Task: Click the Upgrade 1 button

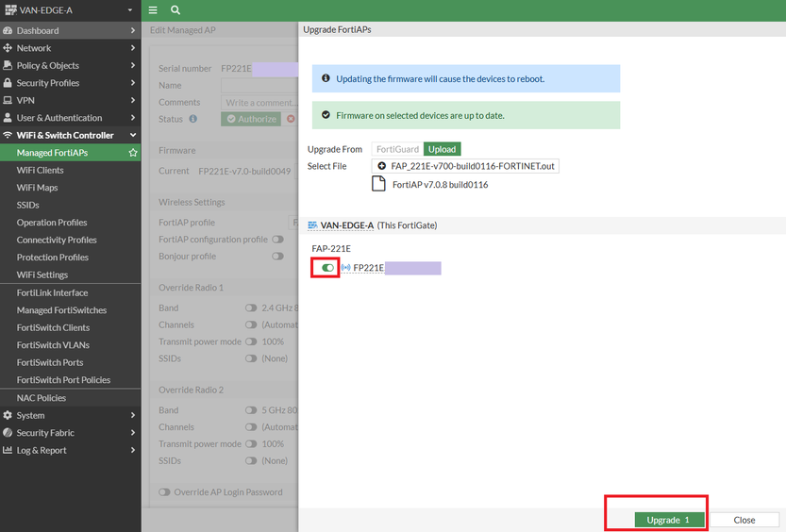Action: pyautogui.click(x=669, y=520)
